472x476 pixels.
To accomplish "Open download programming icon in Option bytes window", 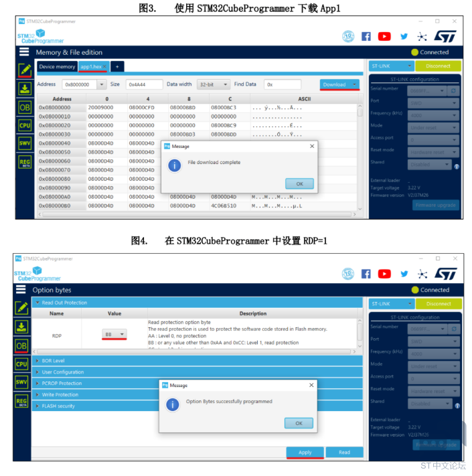I will [21, 327].
